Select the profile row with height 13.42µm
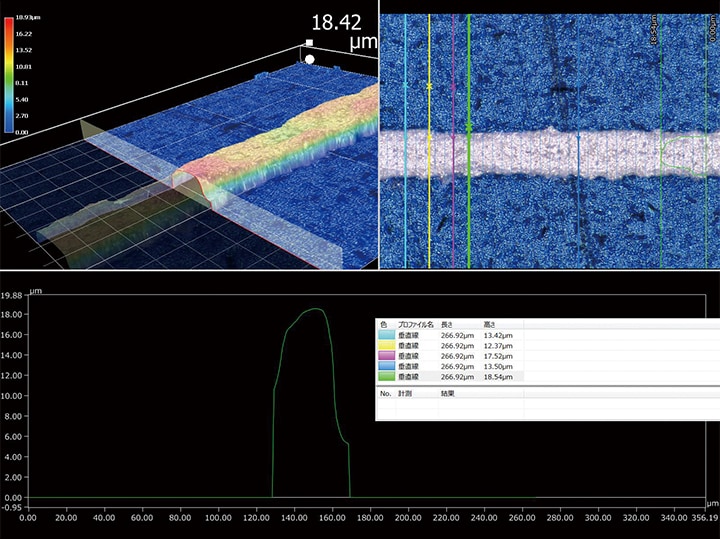The height and width of the screenshot is (539, 720). (x=497, y=337)
